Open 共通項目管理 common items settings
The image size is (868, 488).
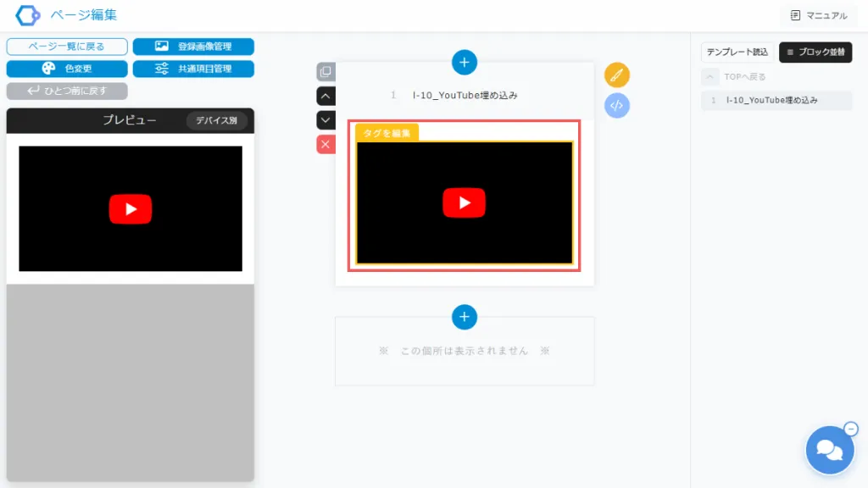[193, 69]
